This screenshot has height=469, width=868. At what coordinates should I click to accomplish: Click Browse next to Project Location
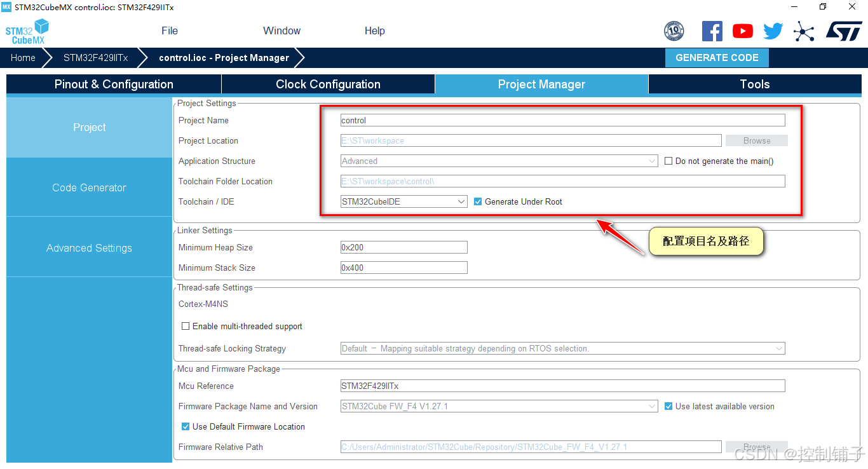(x=757, y=140)
